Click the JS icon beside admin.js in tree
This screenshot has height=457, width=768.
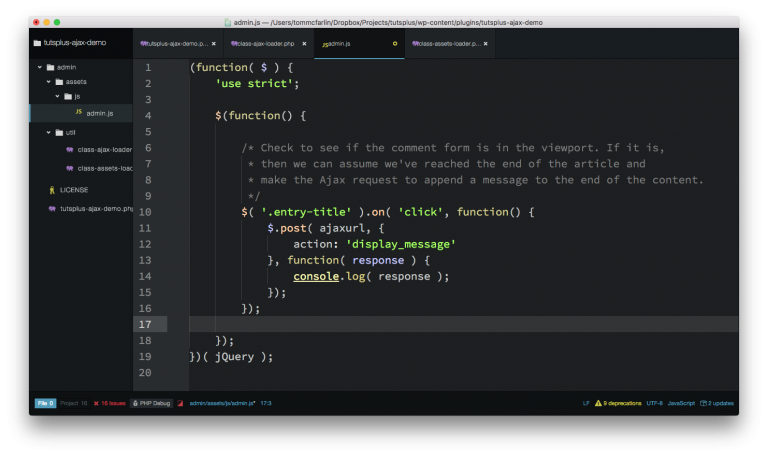pyautogui.click(x=78, y=112)
